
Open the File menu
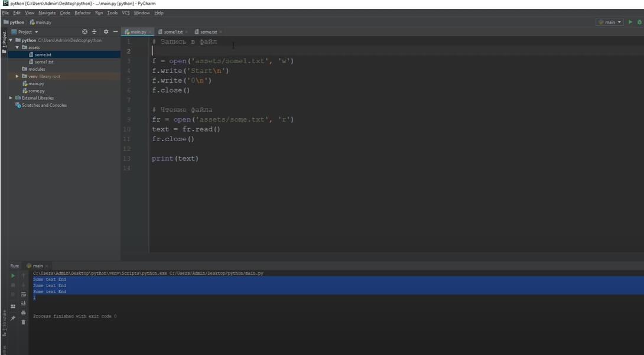(x=5, y=13)
